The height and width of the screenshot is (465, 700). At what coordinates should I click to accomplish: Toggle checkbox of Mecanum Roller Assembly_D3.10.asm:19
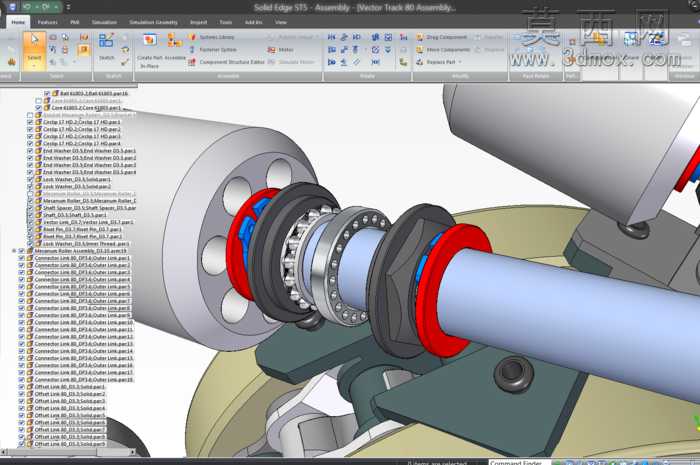21,251
